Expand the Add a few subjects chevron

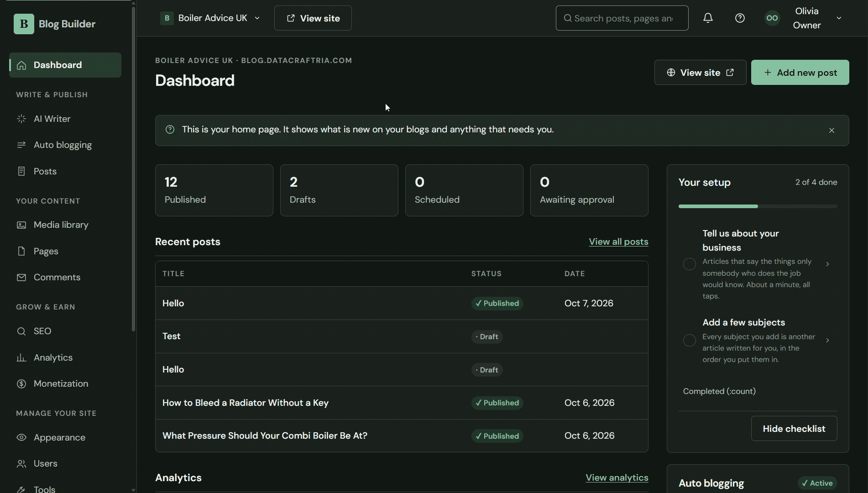tap(827, 340)
